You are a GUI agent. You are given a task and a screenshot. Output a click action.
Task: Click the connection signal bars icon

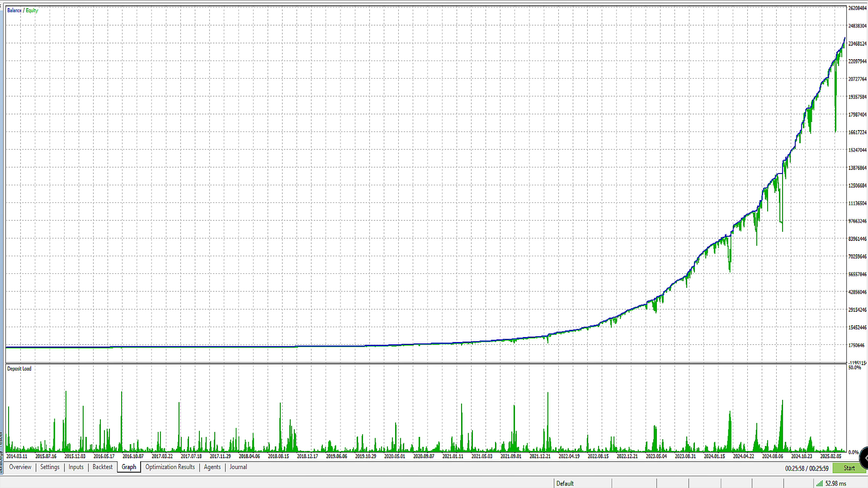[819, 483]
